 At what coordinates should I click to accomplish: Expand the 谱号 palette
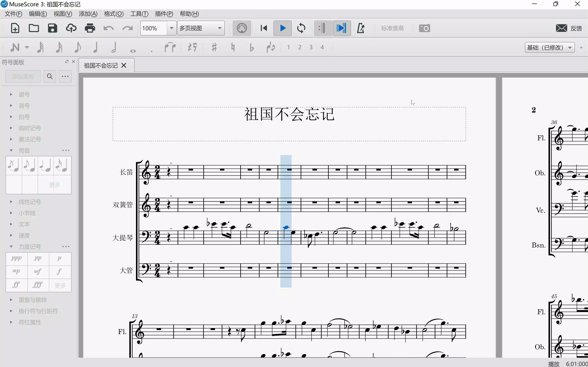(x=11, y=94)
